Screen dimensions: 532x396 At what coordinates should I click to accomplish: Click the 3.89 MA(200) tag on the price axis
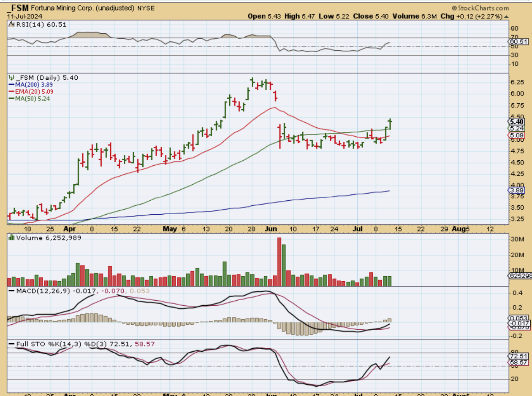517,190
